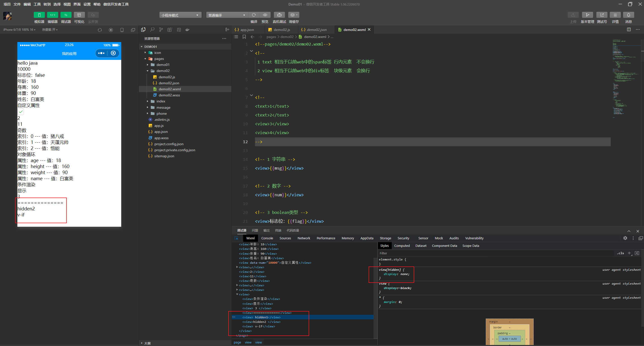Switch to the app.json editor tab
Screen dimensions: 644x346
(x=247, y=30)
